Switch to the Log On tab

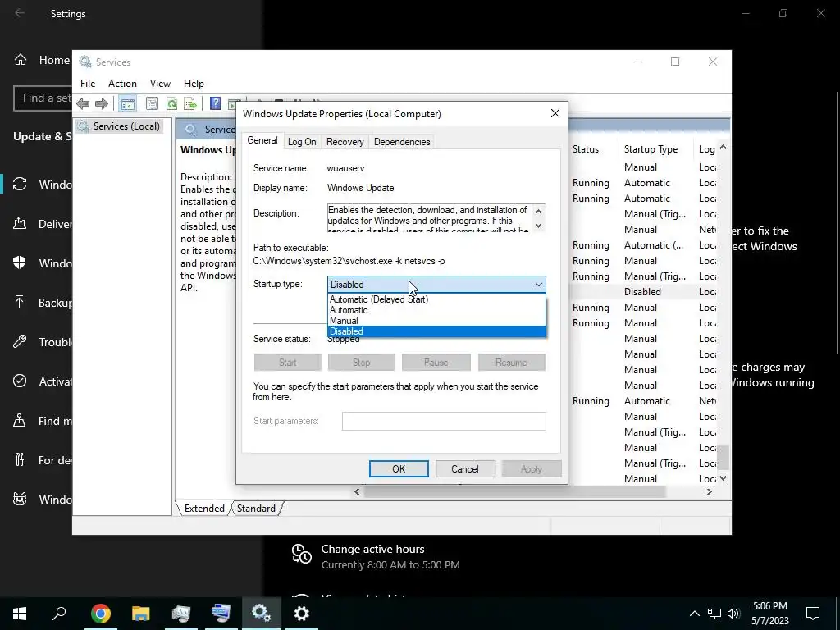click(302, 142)
